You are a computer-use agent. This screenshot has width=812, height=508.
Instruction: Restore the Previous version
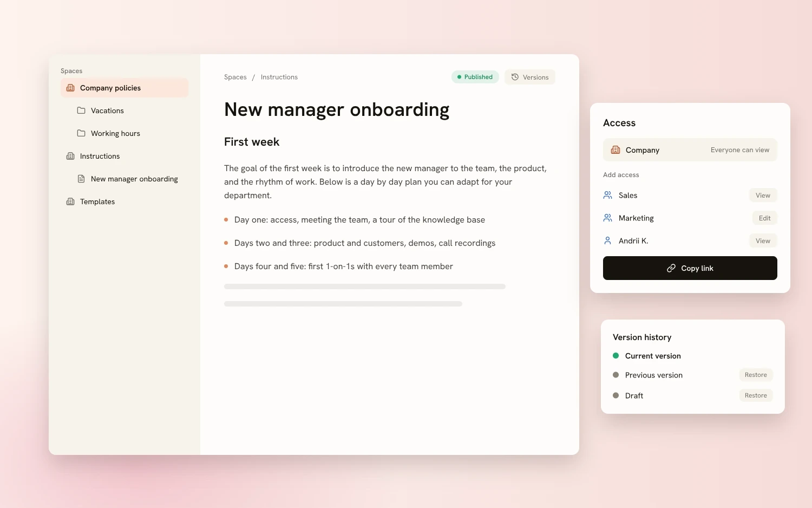pyautogui.click(x=756, y=375)
